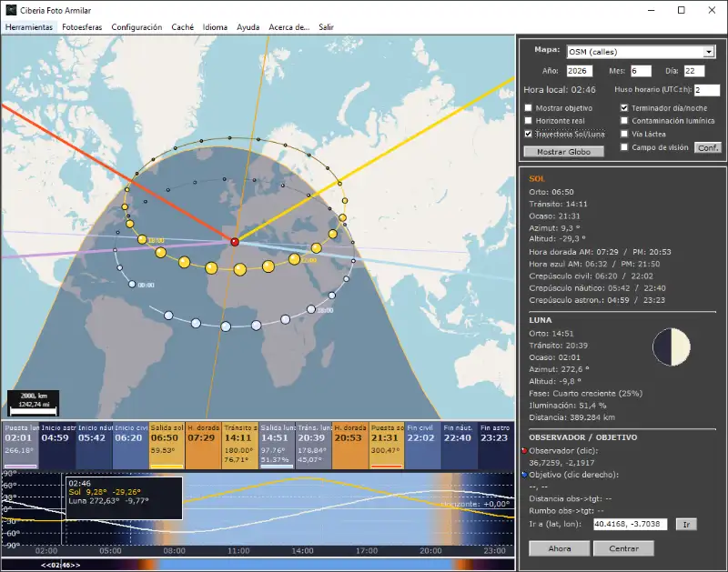Select the Tráns. luna 20:39 event tile
The height and width of the screenshot is (572, 728).
313,446
